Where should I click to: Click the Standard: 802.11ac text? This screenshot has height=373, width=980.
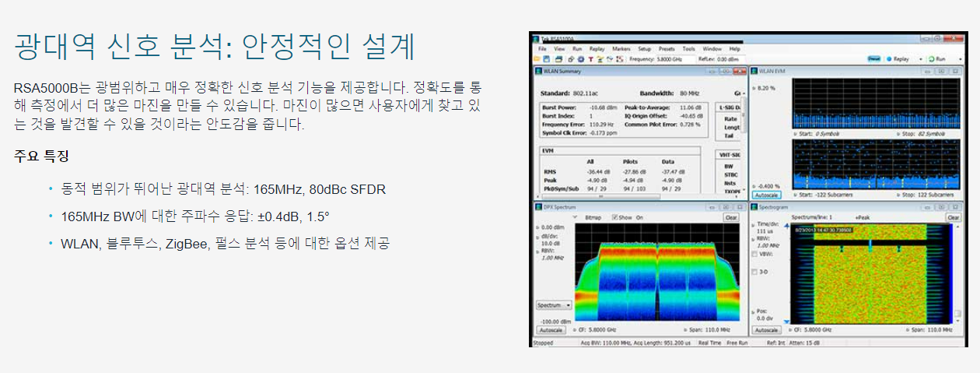click(569, 93)
